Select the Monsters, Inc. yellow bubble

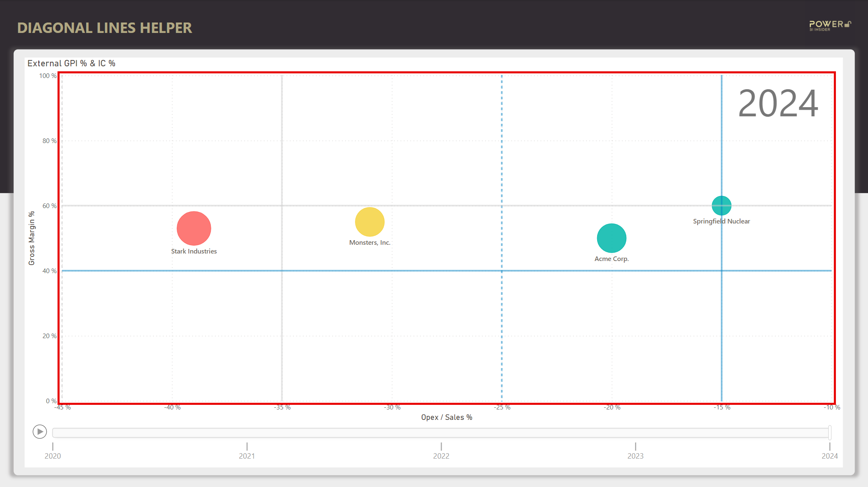pos(370,222)
